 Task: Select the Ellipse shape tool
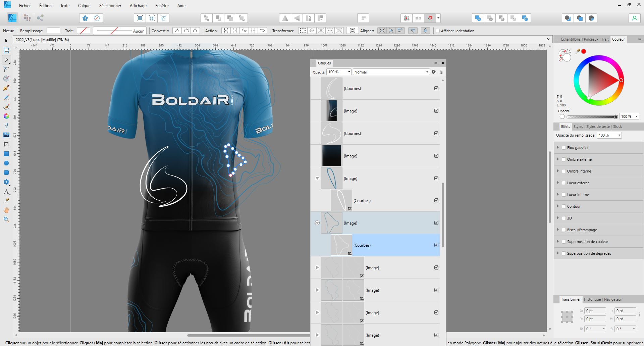6,163
